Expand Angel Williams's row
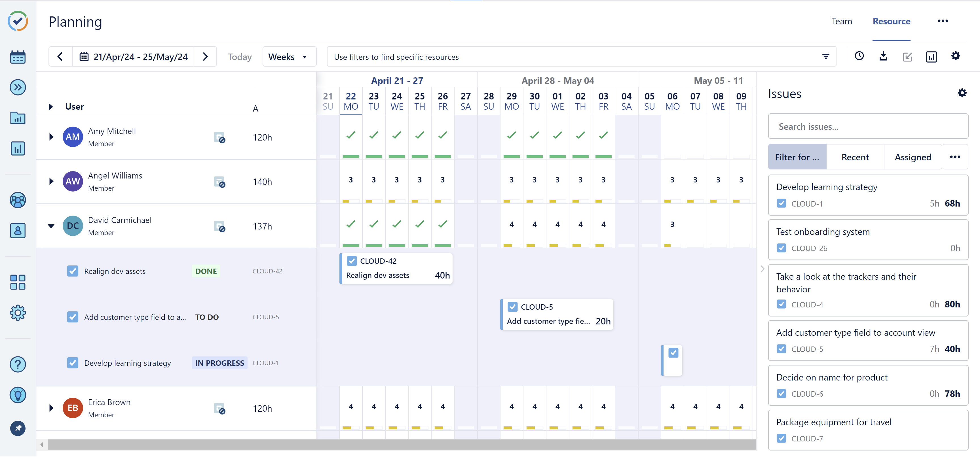The height and width of the screenshot is (457, 980). [x=51, y=181]
